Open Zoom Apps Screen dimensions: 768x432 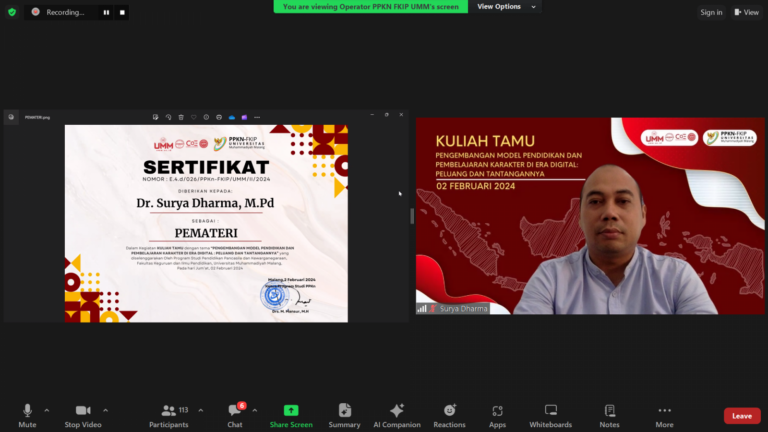pyautogui.click(x=497, y=415)
